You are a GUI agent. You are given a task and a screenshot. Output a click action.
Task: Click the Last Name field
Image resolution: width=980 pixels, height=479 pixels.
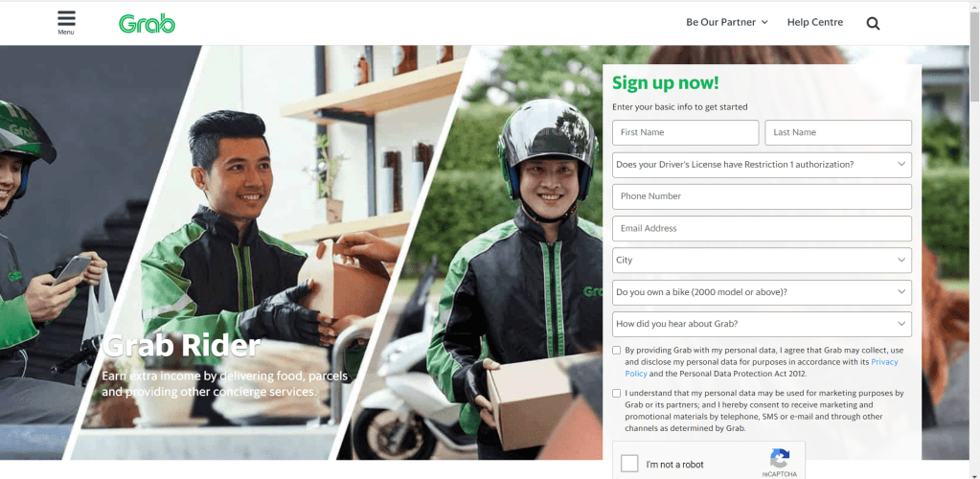click(838, 132)
